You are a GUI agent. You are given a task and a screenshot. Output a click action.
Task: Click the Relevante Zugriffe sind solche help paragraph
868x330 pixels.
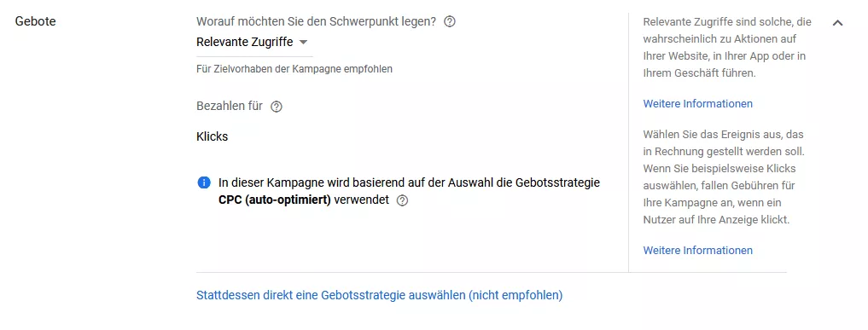click(727, 48)
